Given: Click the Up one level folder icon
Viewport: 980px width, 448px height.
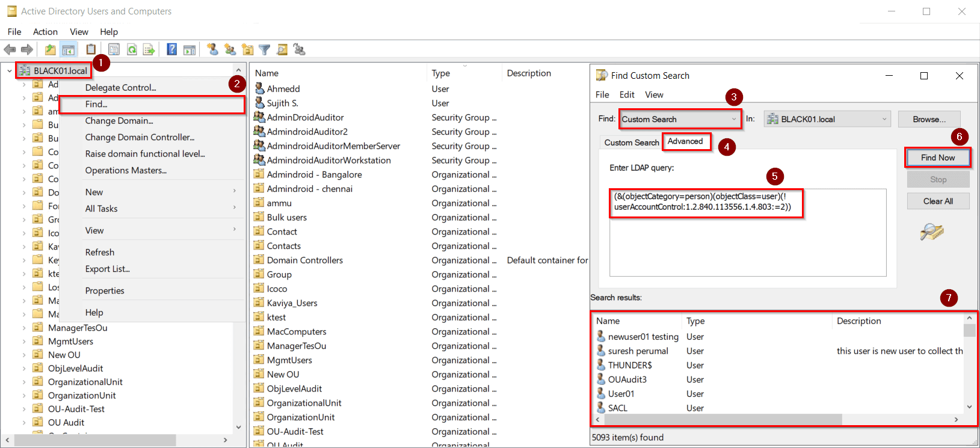Looking at the screenshot, I should [x=50, y=49].
